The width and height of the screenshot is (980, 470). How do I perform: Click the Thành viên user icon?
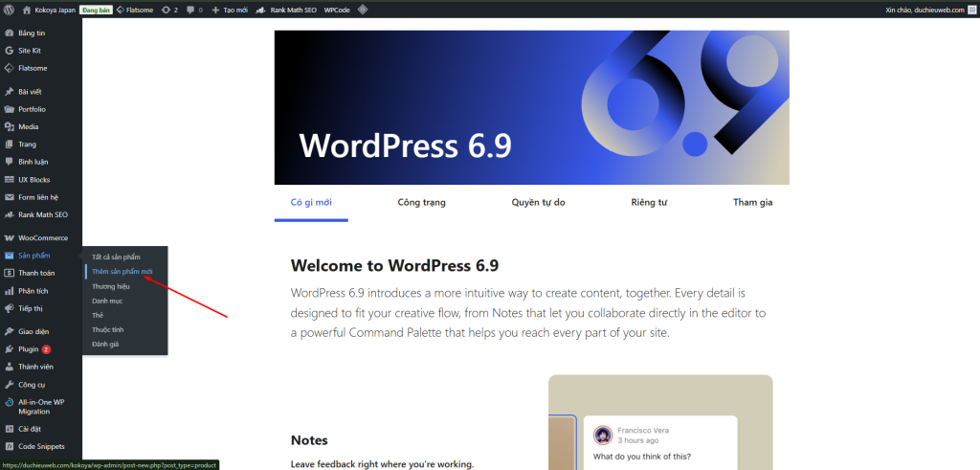pos(9,367)
